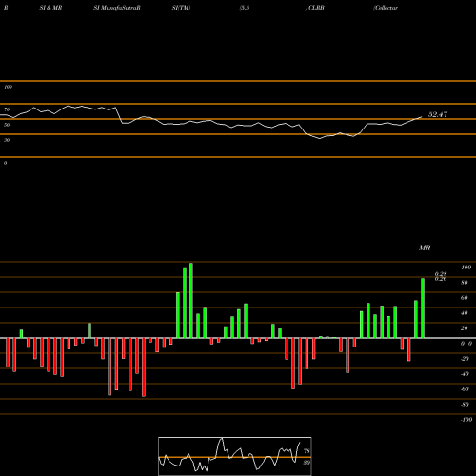The height and width of the screenshot is (476, 476).
Task: Click the last green bar of MR histogram
Action: click(x=423, y=307)
